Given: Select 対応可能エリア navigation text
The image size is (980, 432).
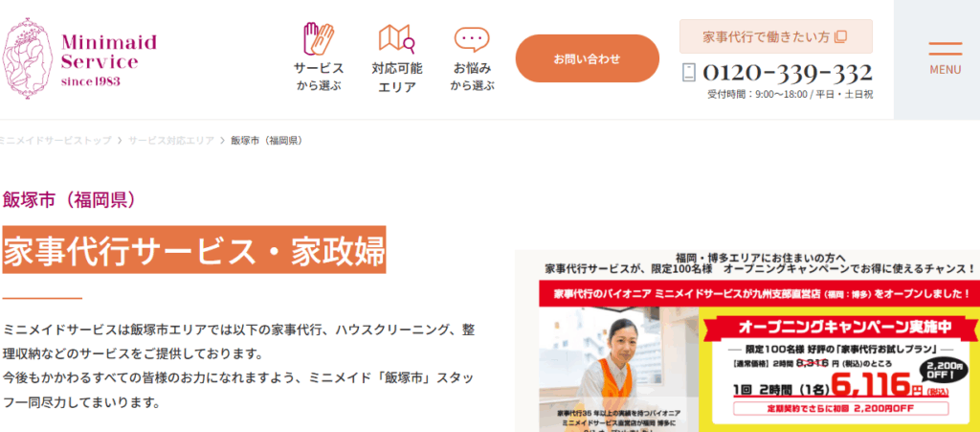Looking at the screenshot, I should 397,78.
